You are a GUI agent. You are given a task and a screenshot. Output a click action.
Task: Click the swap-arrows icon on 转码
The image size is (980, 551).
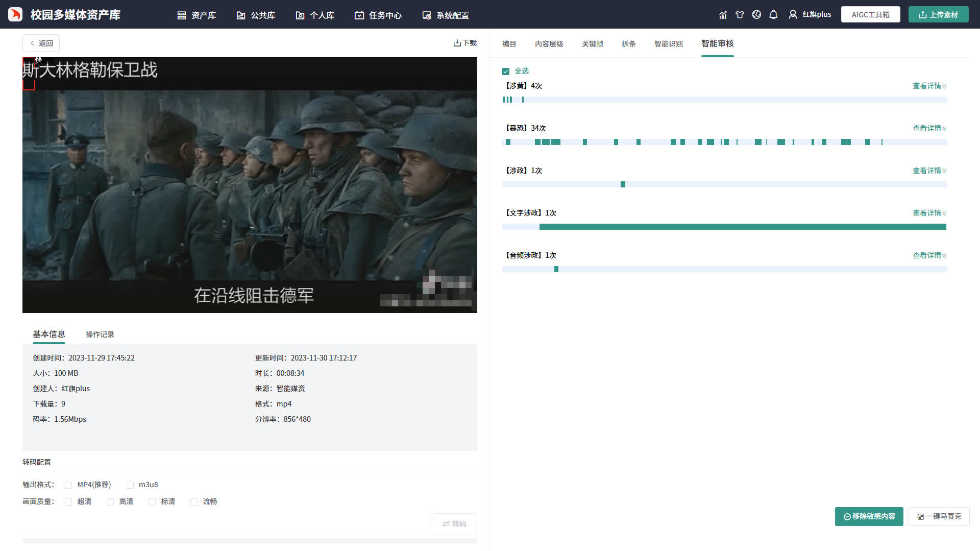(x=446, y=524)
